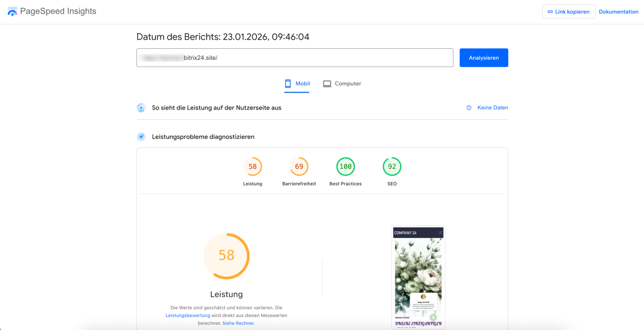Click the large Leistung gauge showing 58

[226, 256]
